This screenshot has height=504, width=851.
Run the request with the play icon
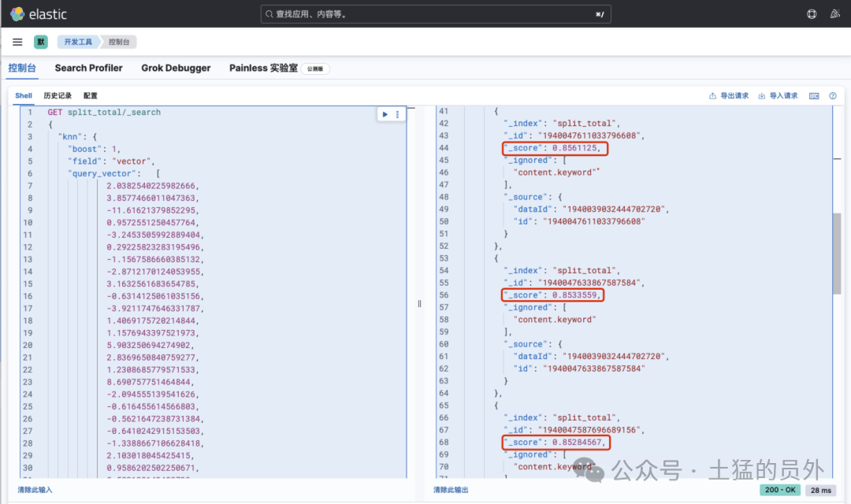tap(385, 114)
